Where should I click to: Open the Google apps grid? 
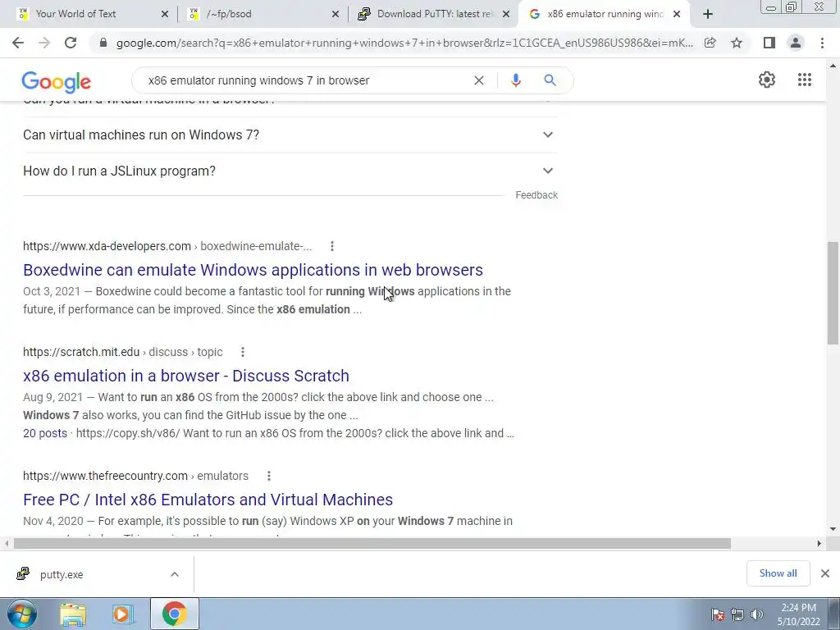(804, 80)
